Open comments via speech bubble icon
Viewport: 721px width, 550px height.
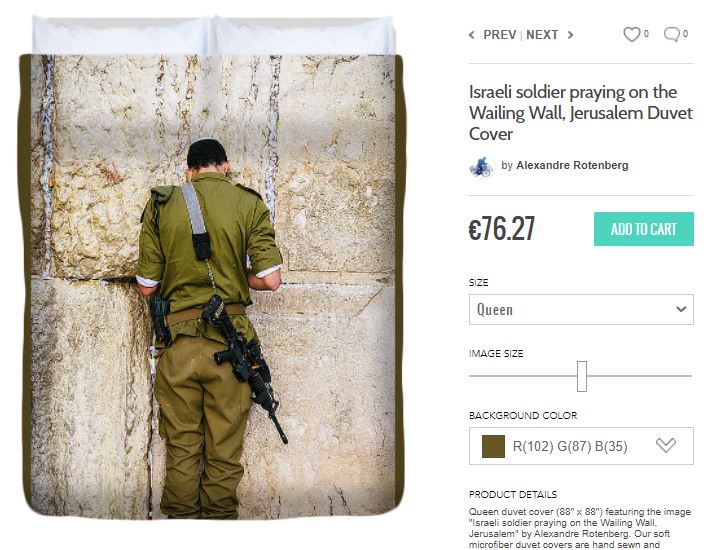tap(671, 34)
